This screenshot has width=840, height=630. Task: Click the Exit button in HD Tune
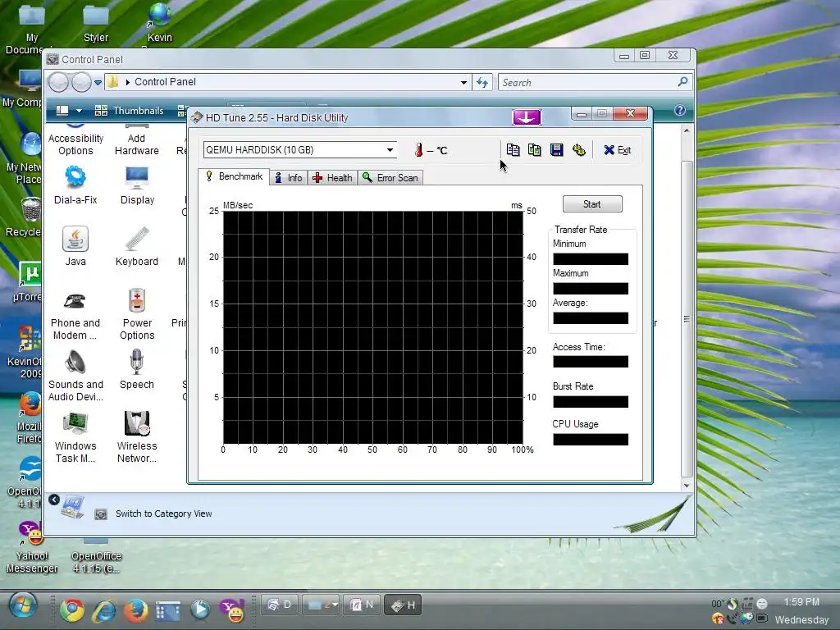click(617, 150)
